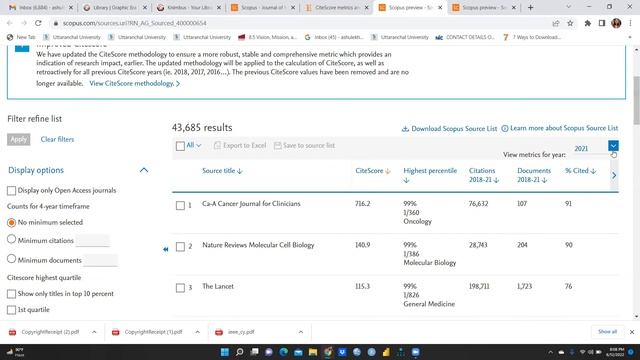Sort by the Source title column
This screenshot has width=640, height=360.
click(222, 171)
